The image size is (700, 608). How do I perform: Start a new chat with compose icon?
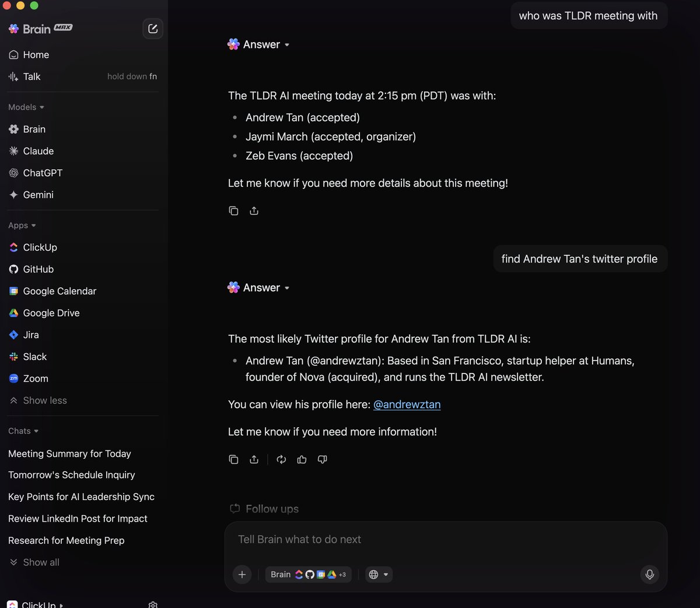pos(153,29)
